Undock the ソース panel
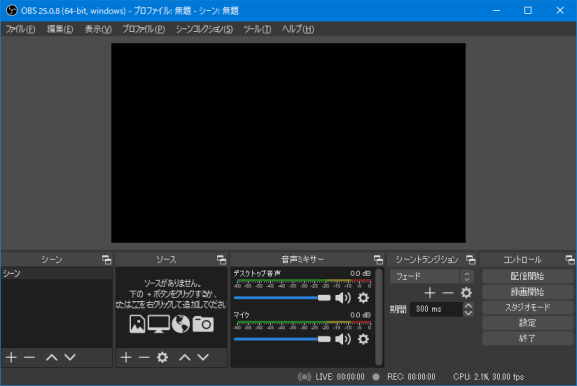 (222, 260)
